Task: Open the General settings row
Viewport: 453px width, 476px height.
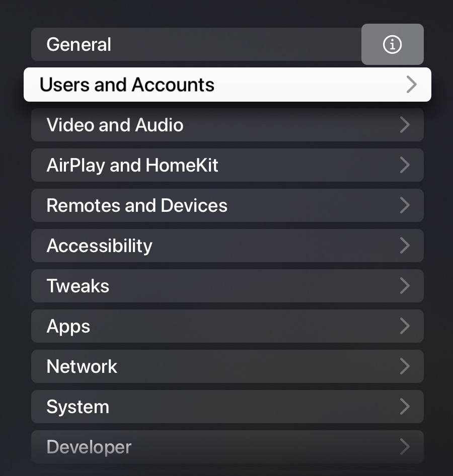Action: pyautogui.click(x=196, y=44)
